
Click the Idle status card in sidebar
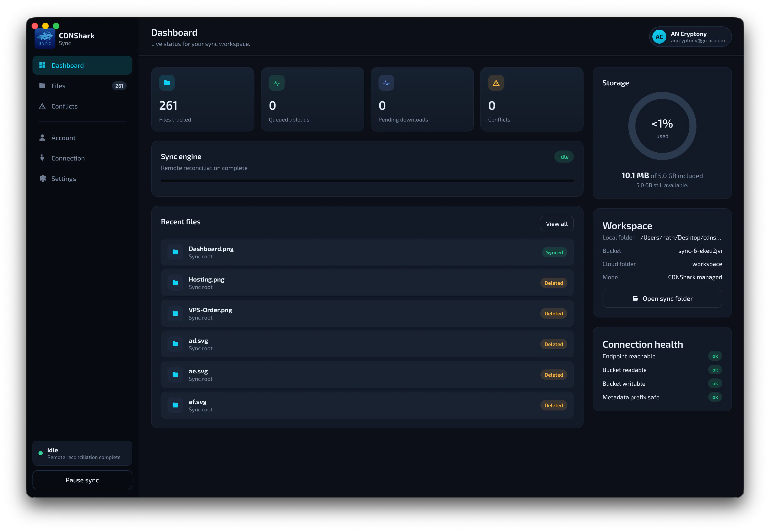(82, 453)
